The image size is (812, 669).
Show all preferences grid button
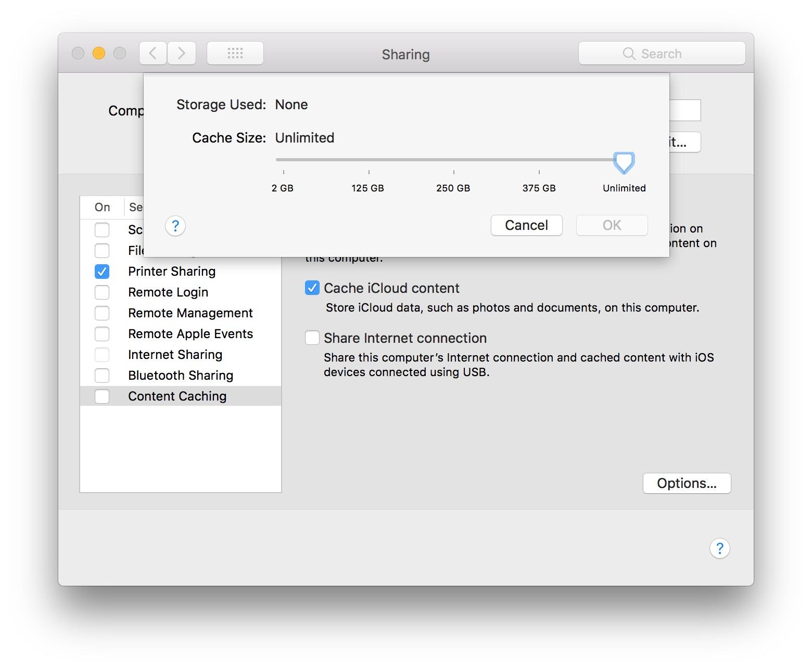pyautogui.click(x=235, y=53)
